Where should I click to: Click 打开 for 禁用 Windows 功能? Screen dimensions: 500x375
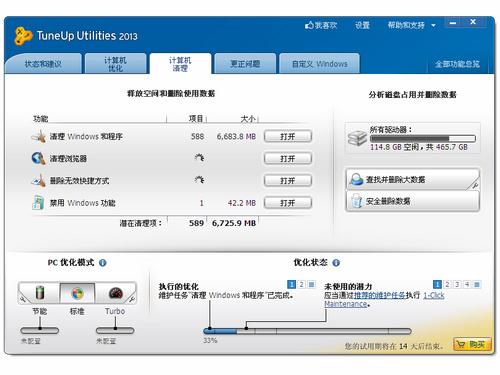[288, 202]
